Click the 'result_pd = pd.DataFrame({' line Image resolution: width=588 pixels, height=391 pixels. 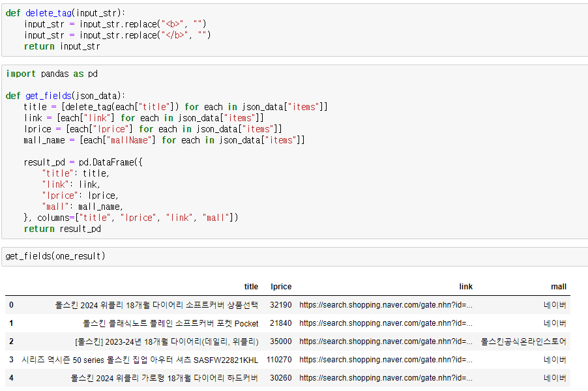pos(83,162)
